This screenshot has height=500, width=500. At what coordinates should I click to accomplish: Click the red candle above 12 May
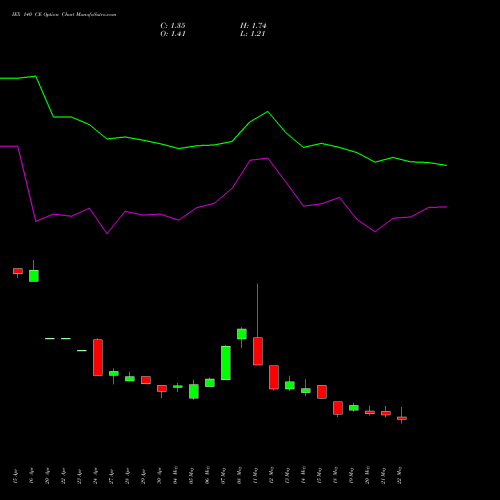(274, 377)
